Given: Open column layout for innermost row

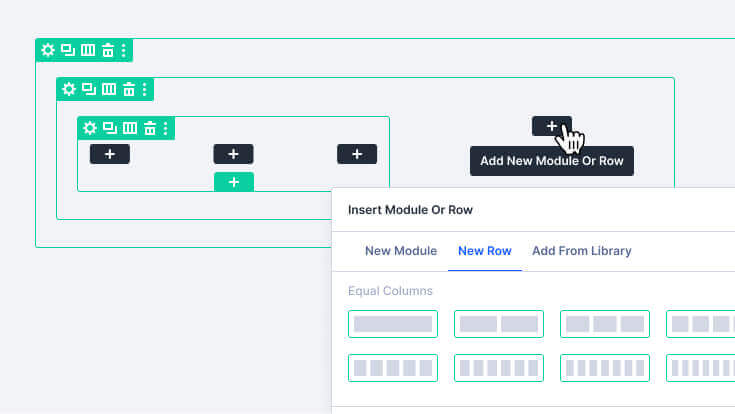Looking at the screenshot, I should coord(130,128).
